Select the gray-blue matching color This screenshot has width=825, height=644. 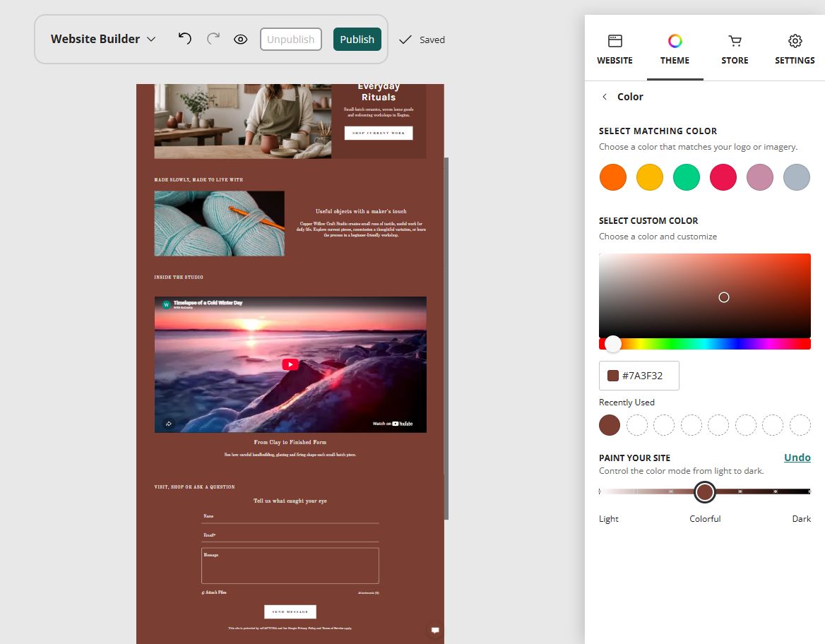pos(797,177)
